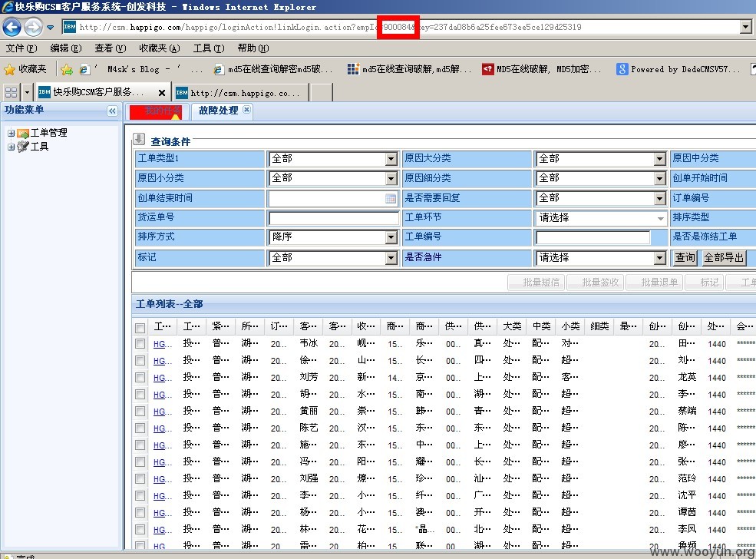Expand the 工单管理 tree node
This screenshot has width=756, height=559.
(x=11, y=133)
